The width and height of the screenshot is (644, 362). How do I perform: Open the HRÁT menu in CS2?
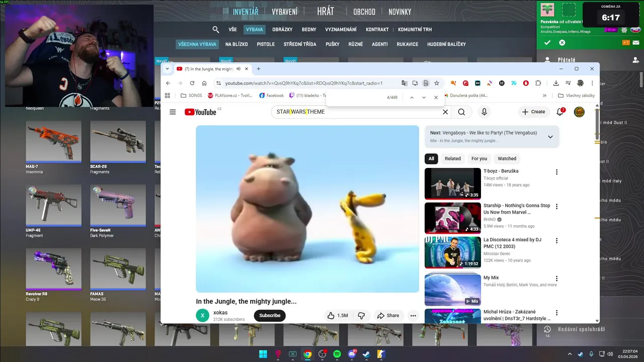click(326, 11)
